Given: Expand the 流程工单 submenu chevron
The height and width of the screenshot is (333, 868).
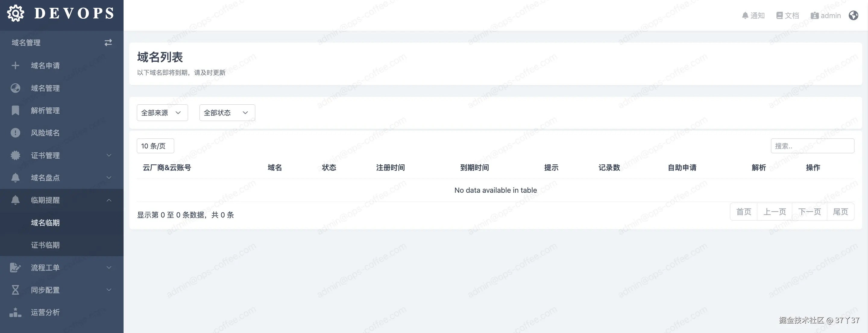Looking at the screenshot, I should [109, 268].
